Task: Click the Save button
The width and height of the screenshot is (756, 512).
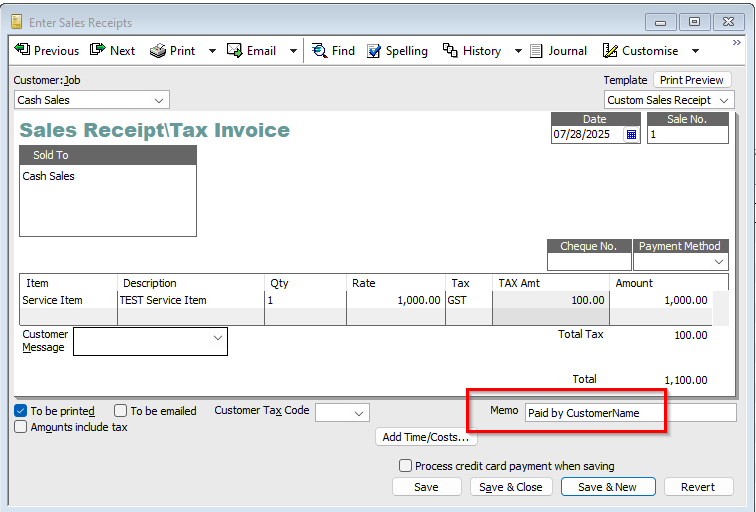Action: click(427, 487)
